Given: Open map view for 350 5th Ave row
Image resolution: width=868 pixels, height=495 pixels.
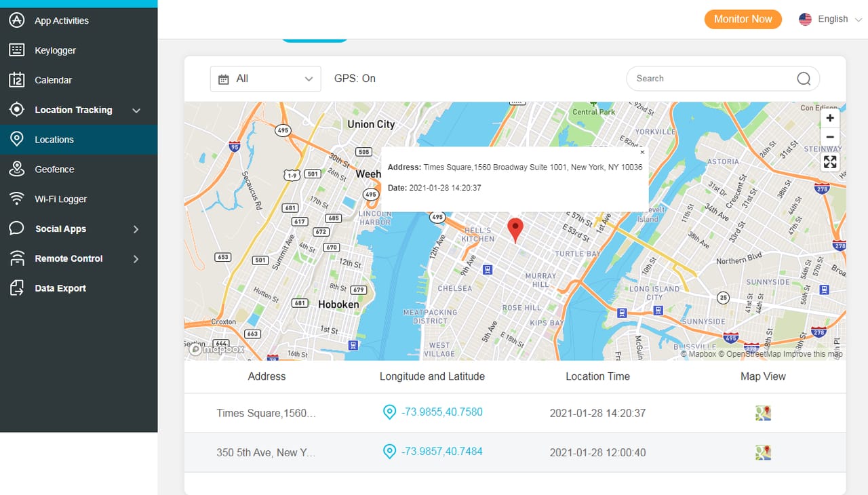Looking at the screenshot, I should [763, 452].
